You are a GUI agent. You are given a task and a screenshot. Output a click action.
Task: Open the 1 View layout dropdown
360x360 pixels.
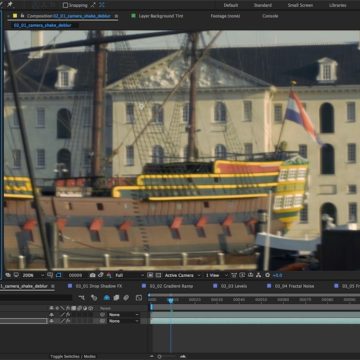216,275
